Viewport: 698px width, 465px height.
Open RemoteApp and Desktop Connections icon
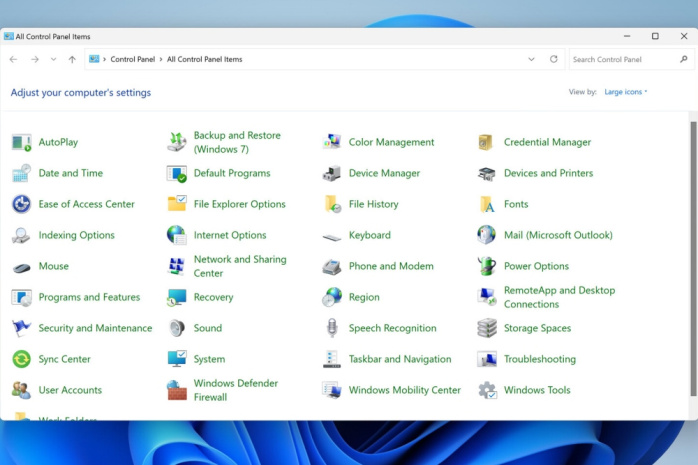(487, 297)
